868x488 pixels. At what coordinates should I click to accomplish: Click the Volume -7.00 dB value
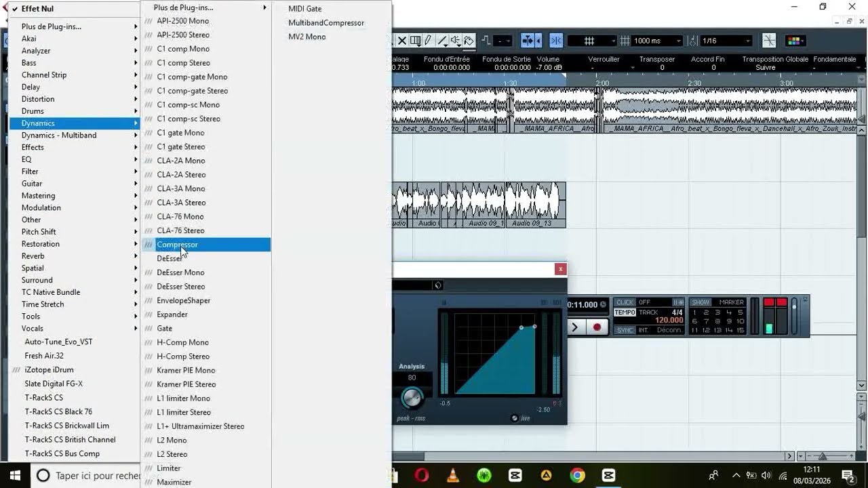click(x=548, y=68)
